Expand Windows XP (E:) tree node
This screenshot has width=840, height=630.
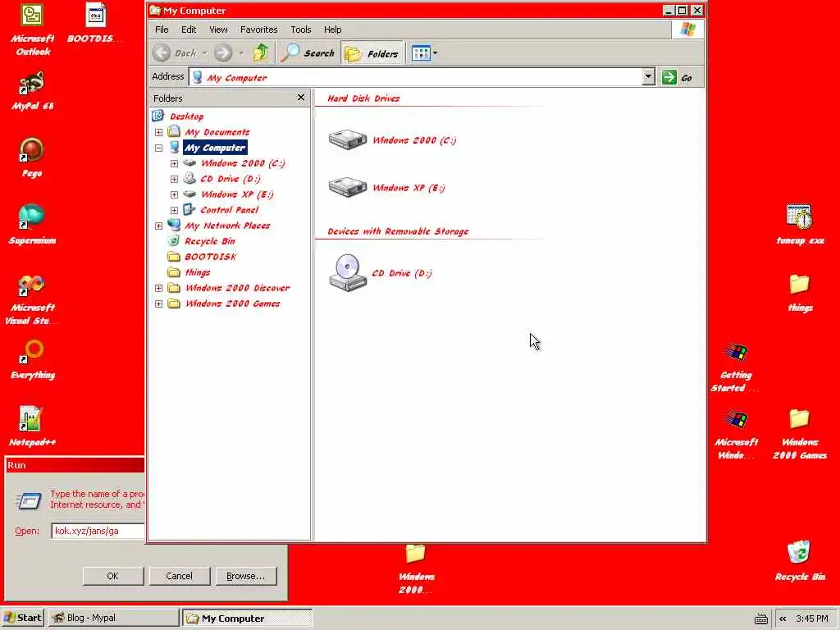click(174, 194)
